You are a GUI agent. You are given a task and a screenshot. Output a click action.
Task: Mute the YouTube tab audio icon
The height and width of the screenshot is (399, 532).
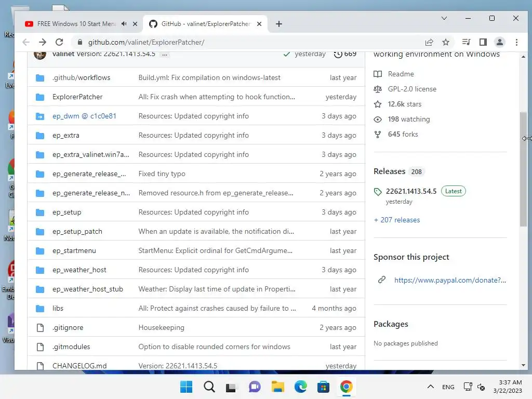[124, 24]
